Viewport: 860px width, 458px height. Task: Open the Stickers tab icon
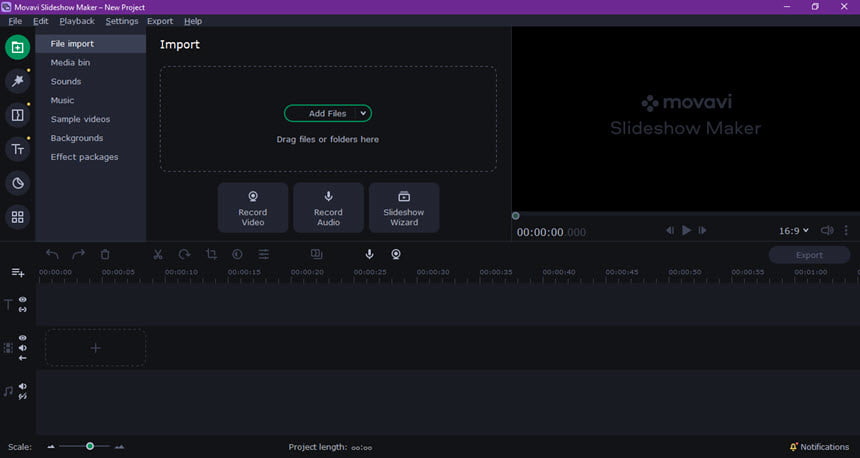[18, 183]
